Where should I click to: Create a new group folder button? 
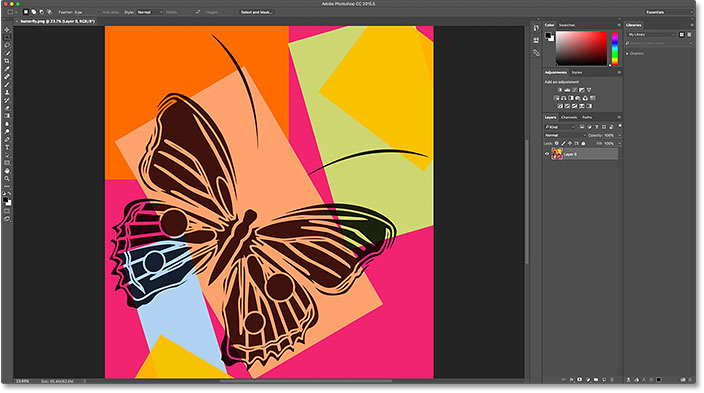click(x=596, y=380)
